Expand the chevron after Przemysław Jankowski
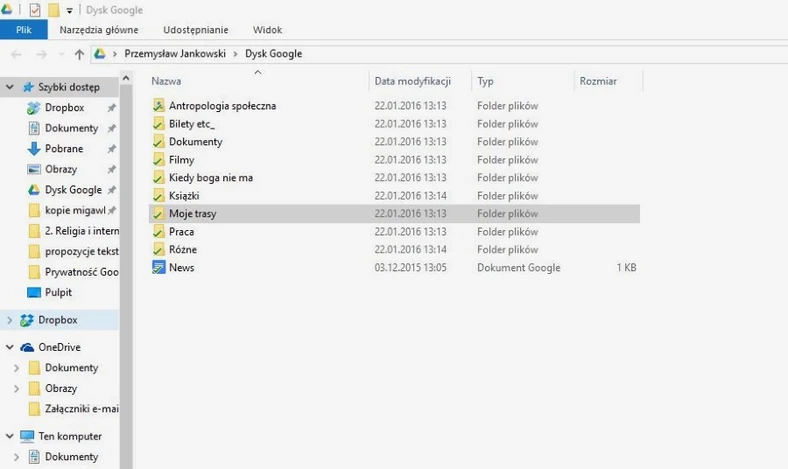788x469 pixels. tap(235, 54)
